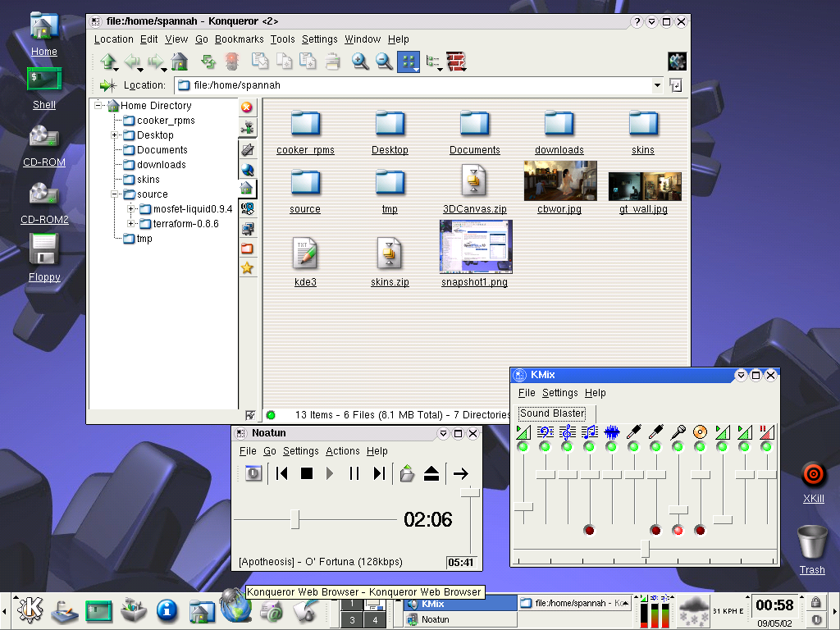
Task: Open the tree view mode dropdown button
Action: tap(433, 62)
